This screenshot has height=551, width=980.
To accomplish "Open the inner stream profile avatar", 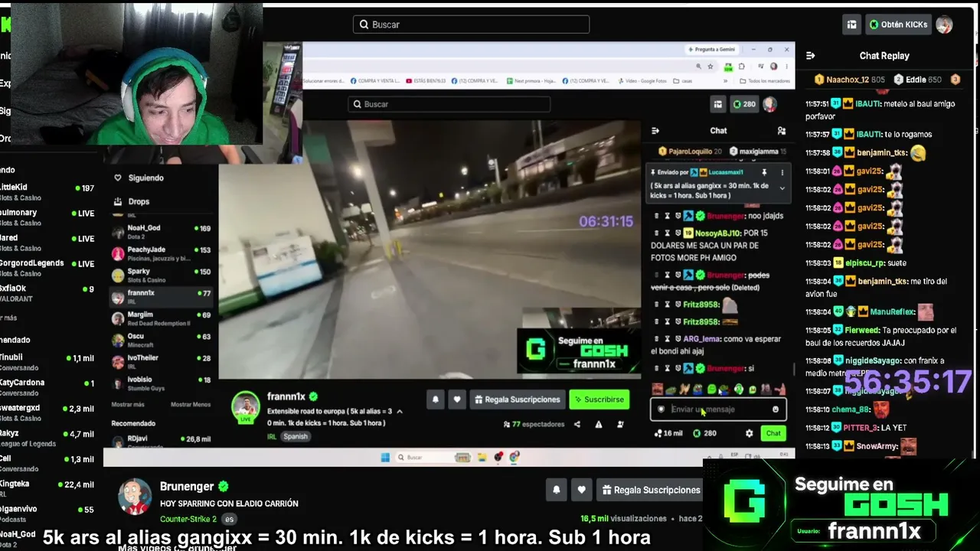I will 769,104.
